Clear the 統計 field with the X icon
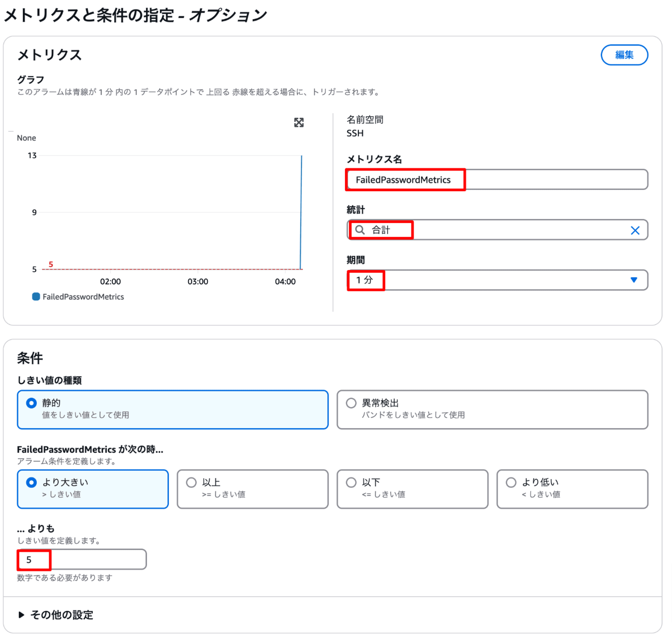The image size is (672, 640). (x=634, y=230)
